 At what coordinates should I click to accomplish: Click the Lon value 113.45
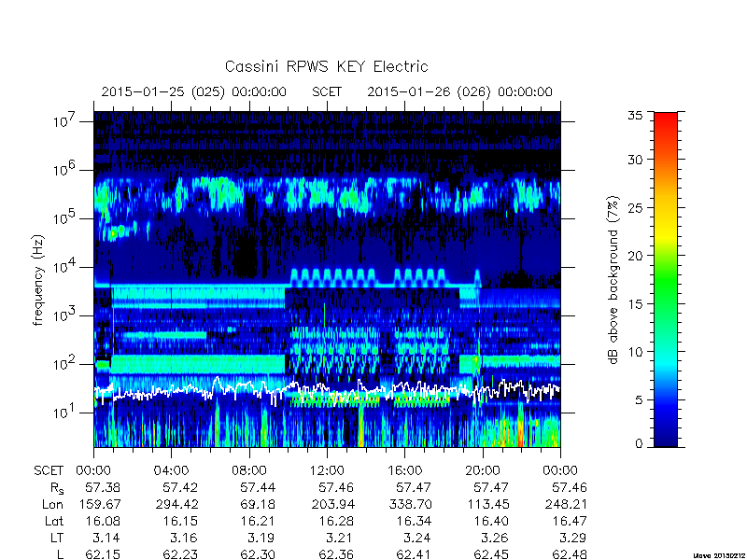click(488, 504)
